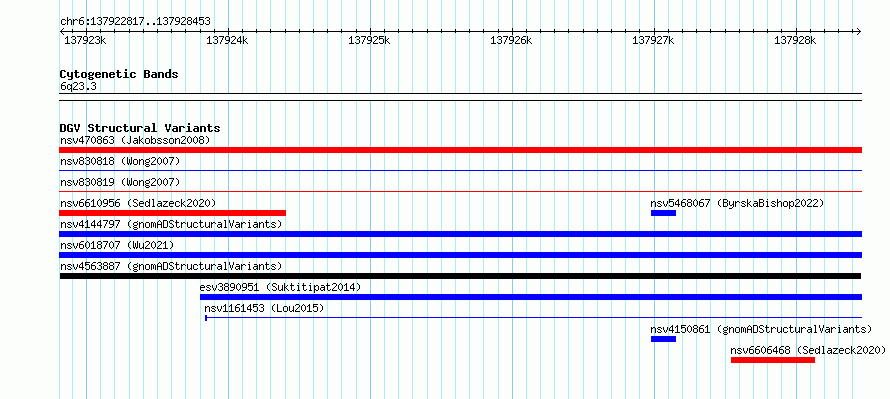Screen dimensions: 890x399
Task: Click the nsv4150861 (gnomADStructuralVariants) label
Action: click(761, 329)
